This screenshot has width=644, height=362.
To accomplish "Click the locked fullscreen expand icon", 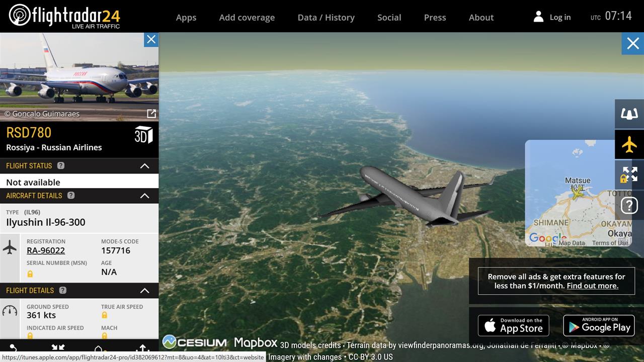I will point(629,174).
